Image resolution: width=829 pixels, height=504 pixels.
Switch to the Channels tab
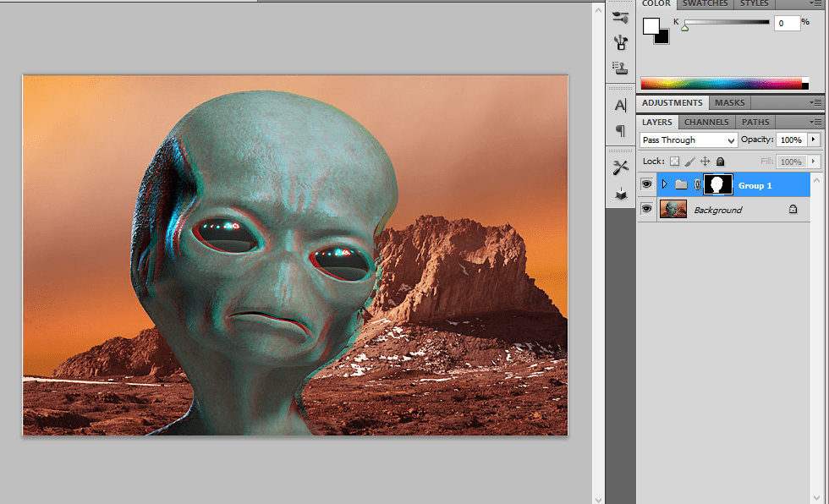706,122
